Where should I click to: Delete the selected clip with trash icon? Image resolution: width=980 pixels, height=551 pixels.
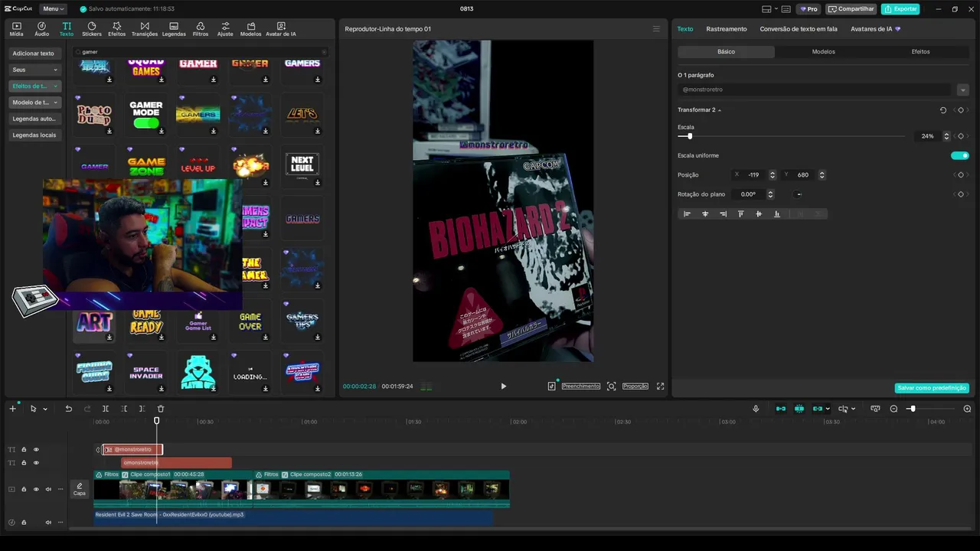click(x=161, y=409)
